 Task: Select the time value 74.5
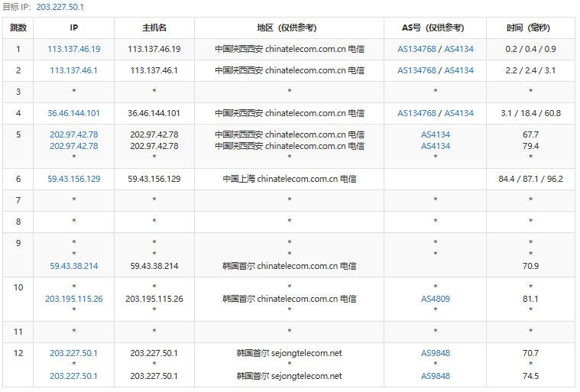click(x=531, y=376)
